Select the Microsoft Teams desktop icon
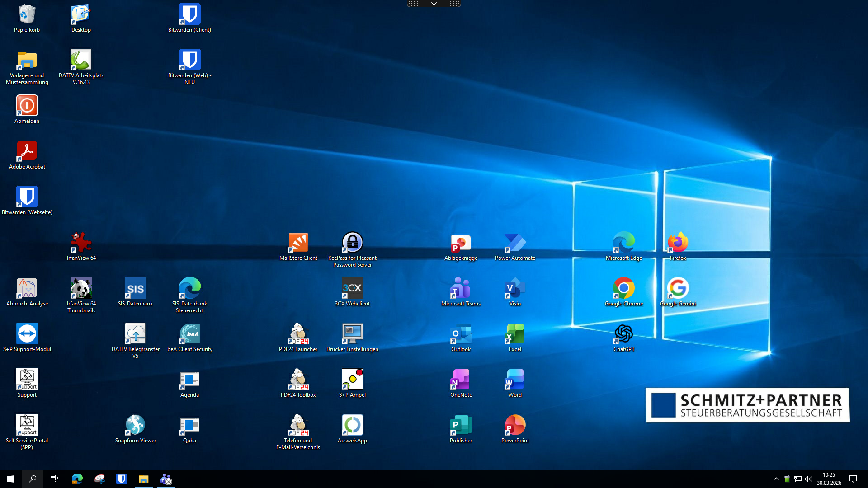Viewport: 868px width, 488px height. click(461, 289)
